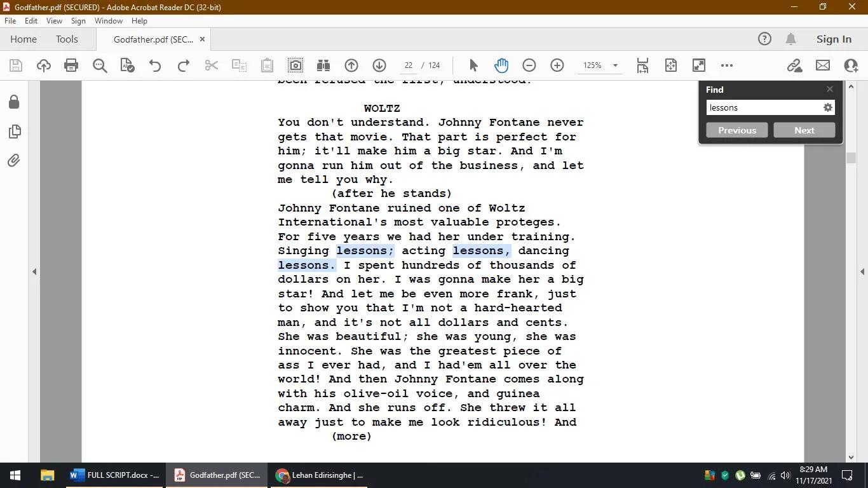This screenshot has height=488, width=868.
Task: Open the View menu
Action: click(54, 21)
